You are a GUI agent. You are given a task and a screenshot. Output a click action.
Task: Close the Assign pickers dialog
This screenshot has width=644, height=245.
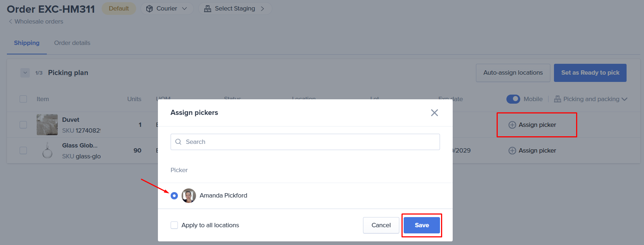click(434, 113)
